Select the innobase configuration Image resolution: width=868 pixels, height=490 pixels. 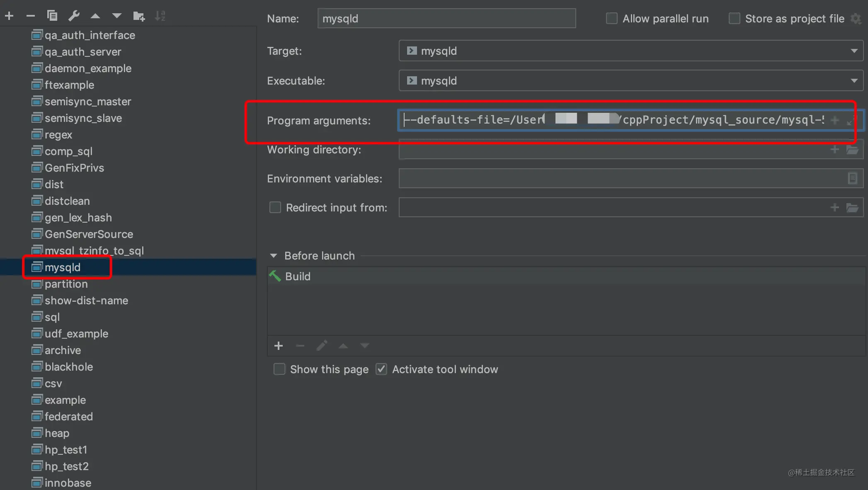68,483
